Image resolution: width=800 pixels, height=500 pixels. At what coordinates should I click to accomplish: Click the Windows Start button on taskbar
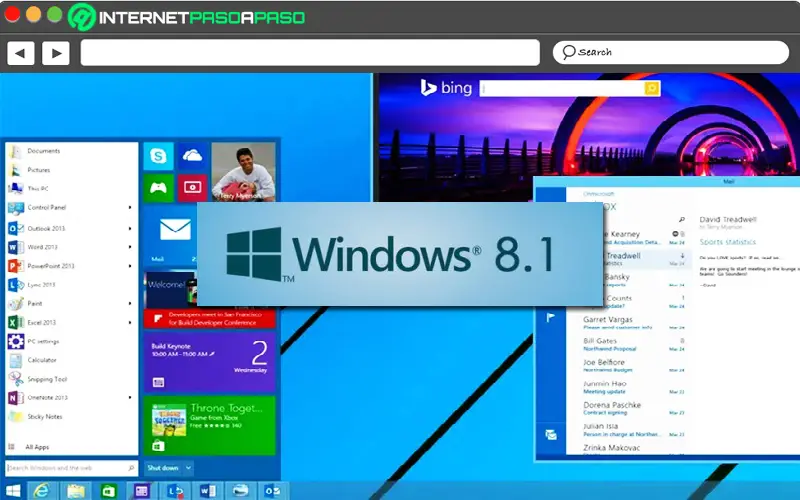[13, 491]
